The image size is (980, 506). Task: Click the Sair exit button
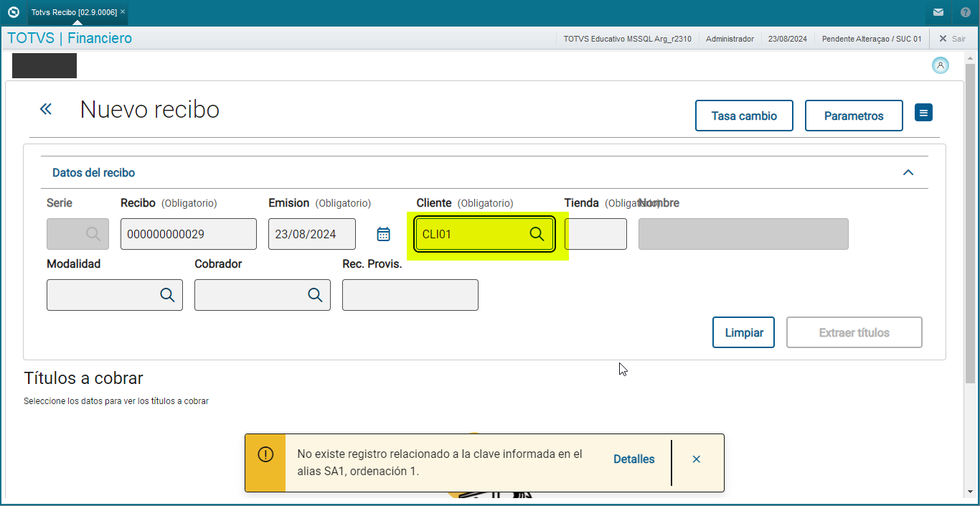tap(952, 39)
